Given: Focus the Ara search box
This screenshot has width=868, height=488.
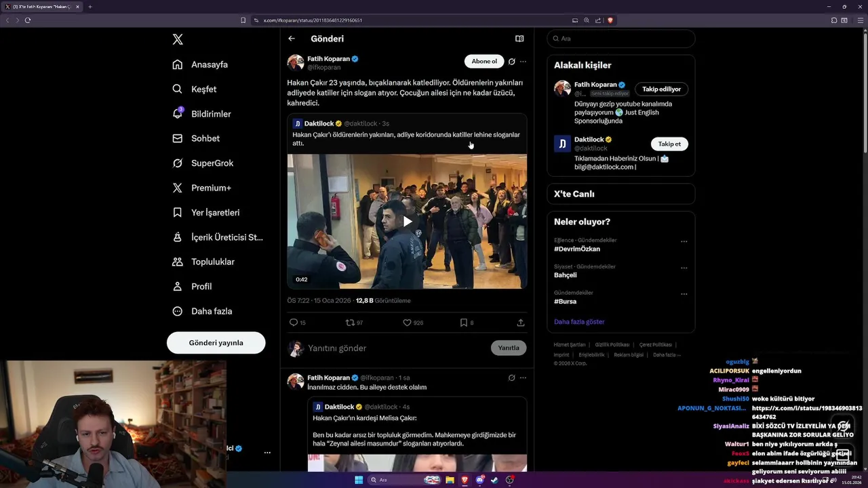Looking at the screenshot, I should point(621,39).
